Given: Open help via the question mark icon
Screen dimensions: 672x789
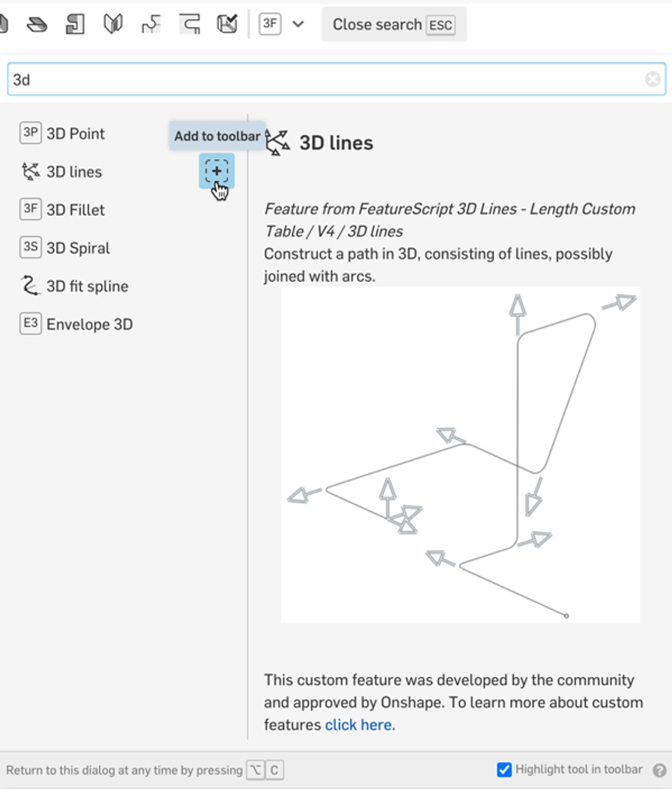Looking at the screenshot, I should tap(659, 770).
